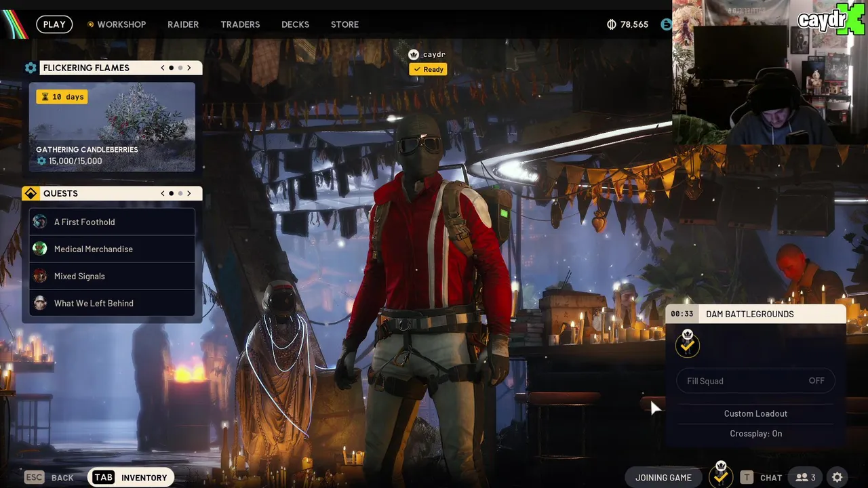This screenshot has height=488, width=868.
Task: Open the Play tab
Action: [x=54, y=24]
